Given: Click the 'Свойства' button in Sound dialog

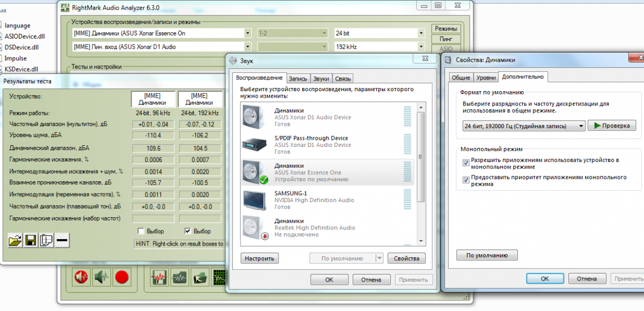Looking at the screenshot, I should click(x=406, y=258).
